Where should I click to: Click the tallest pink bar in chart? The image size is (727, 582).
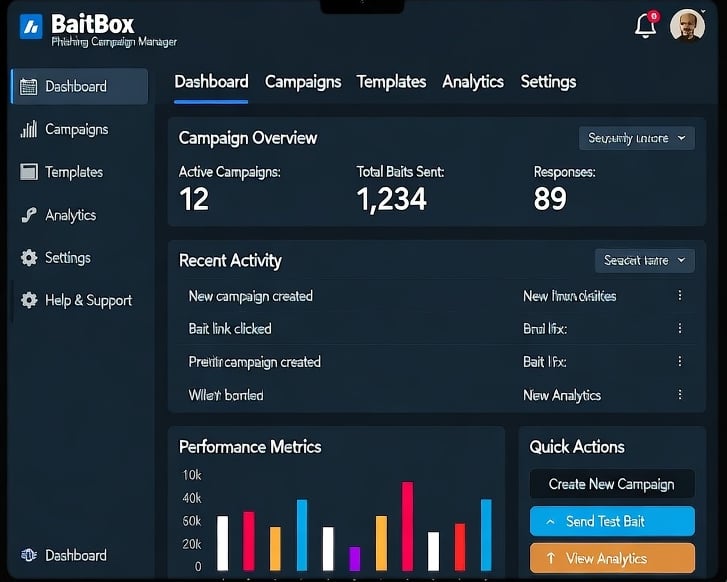coord(408,526)
